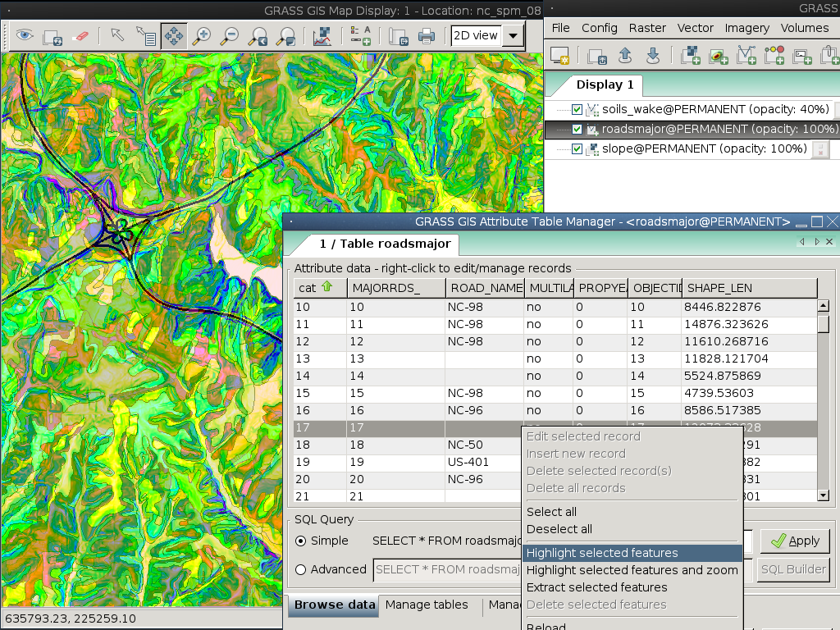Image resolution: width=840 pixels, height=630 pixels.
Task: Click the Add vector map layer icon
Action: click(746, 56)
